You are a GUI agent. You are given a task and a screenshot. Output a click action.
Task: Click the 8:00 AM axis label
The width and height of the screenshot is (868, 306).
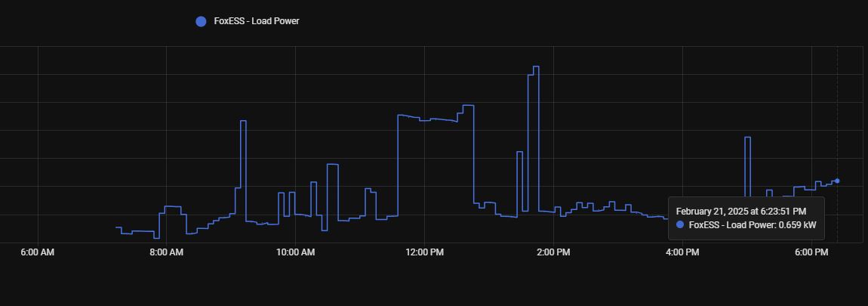167,252
